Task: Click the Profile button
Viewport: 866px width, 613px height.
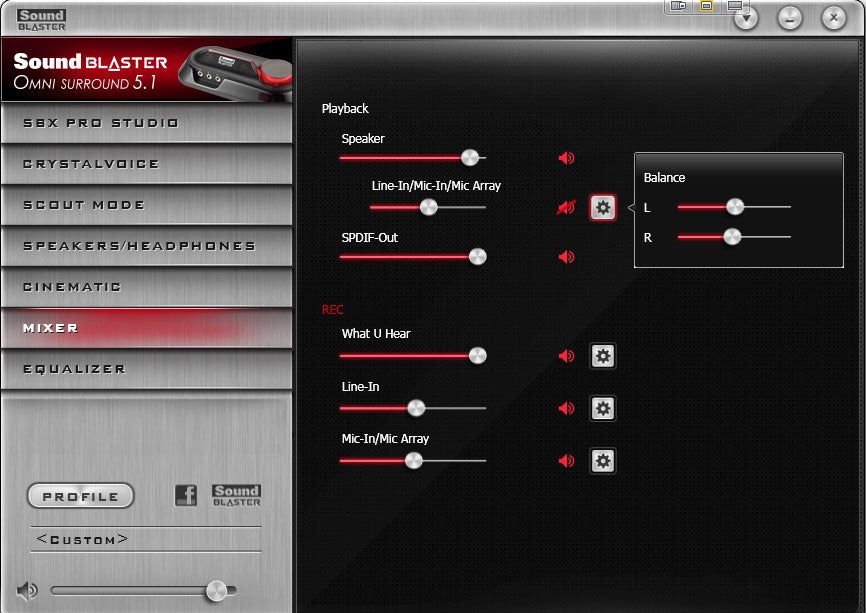Action: (81, 496)
